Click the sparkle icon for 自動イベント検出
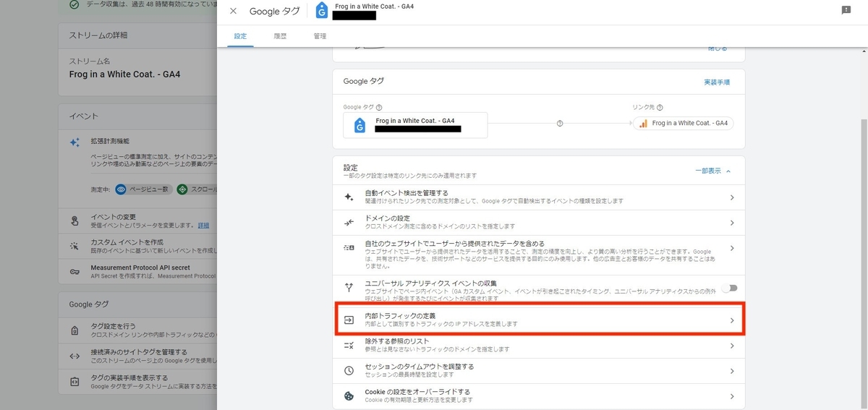 click(x=349, y=197)
